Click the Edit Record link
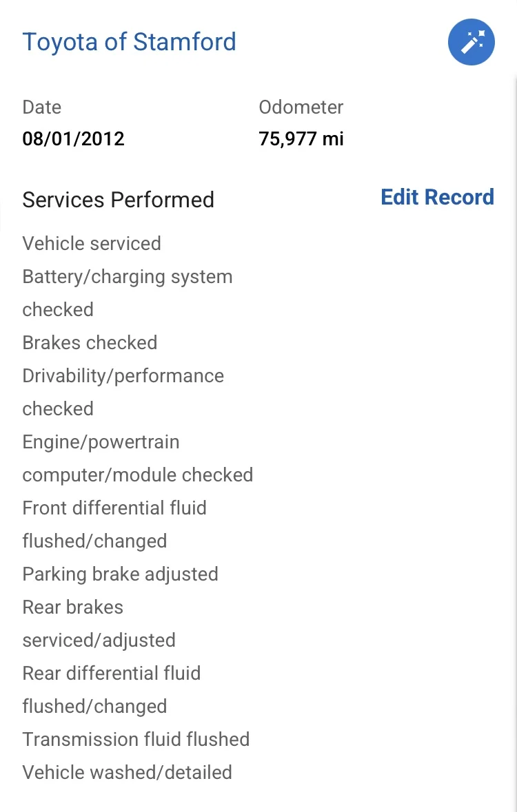 [437, 197]
